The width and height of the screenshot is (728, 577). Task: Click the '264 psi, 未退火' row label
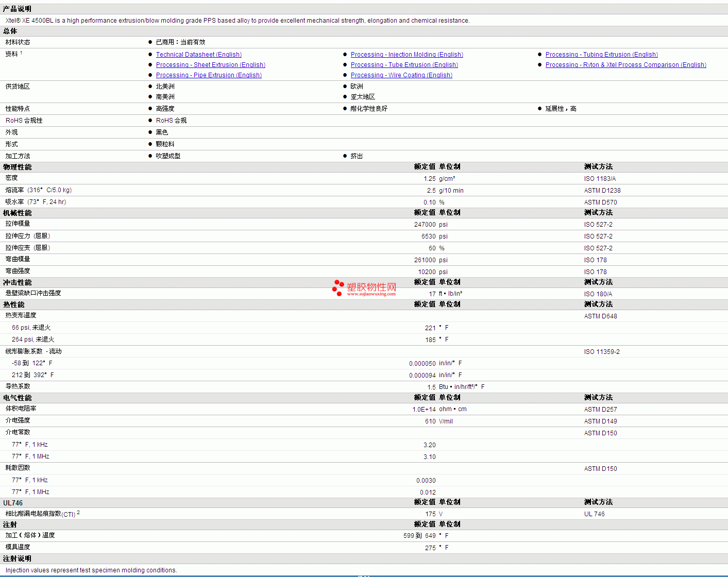[x=33, y=340]
